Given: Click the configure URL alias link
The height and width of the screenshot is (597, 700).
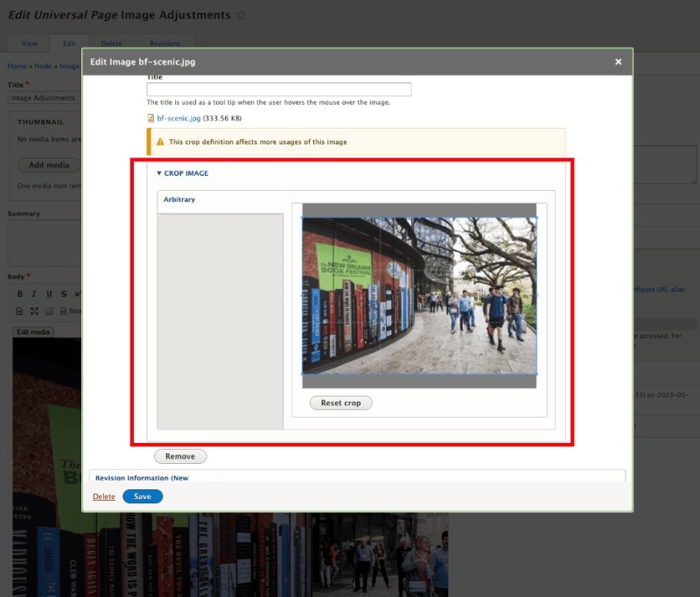Looking at the screenshot, I should [x=659, y=290].
